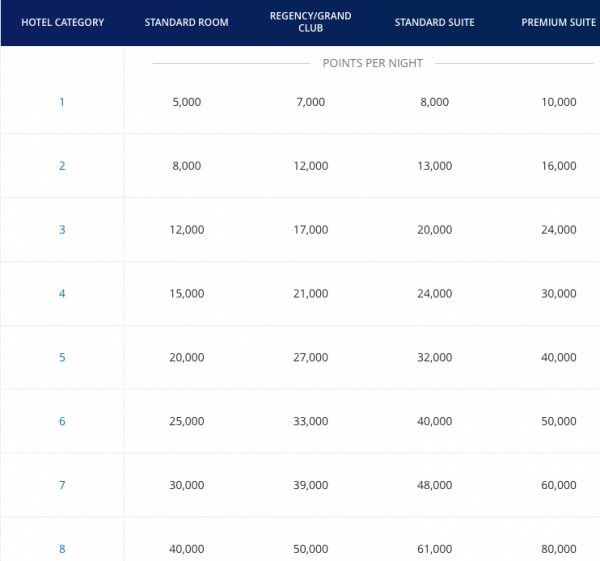Select the 80,000 points Premium Suite cell
The width and height of the screenshot is (600, 561).
(558, 549)
